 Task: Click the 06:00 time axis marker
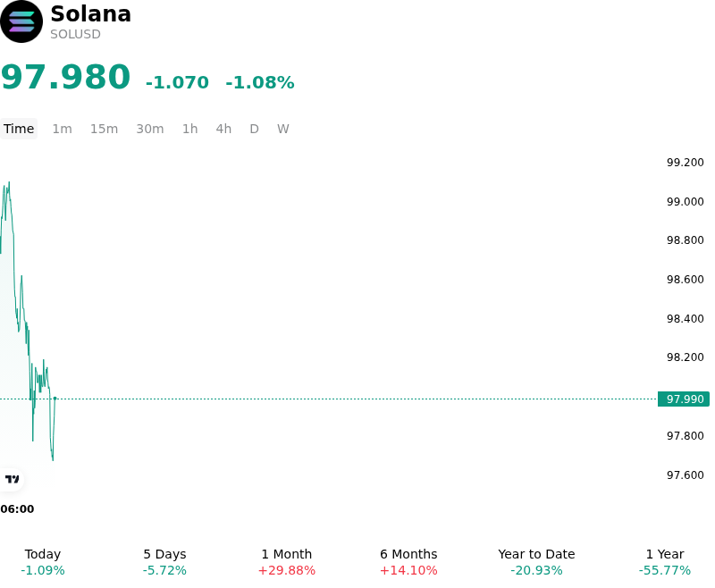point(17,509)
